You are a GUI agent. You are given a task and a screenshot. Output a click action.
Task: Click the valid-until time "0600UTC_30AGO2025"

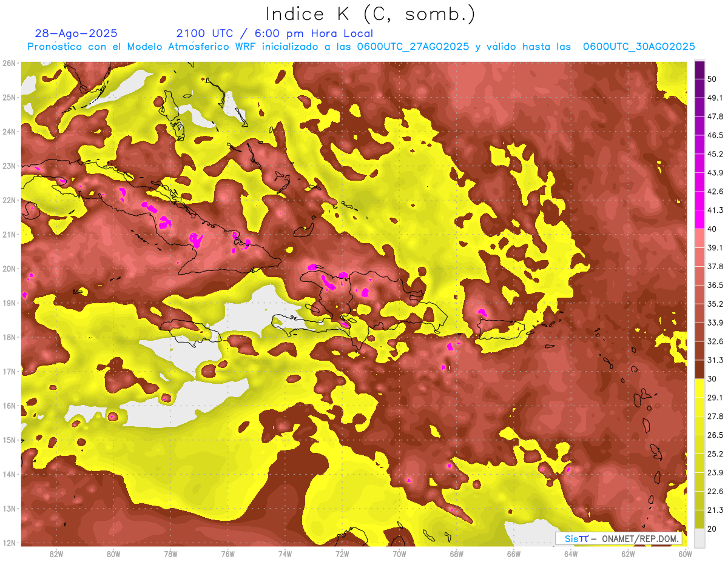pyautogui.click(x=639, y=47)
